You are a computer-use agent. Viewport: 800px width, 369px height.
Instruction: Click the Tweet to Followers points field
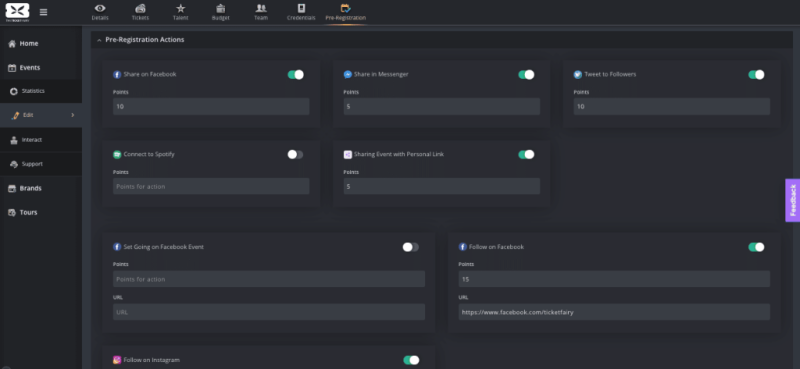[672, 107]
